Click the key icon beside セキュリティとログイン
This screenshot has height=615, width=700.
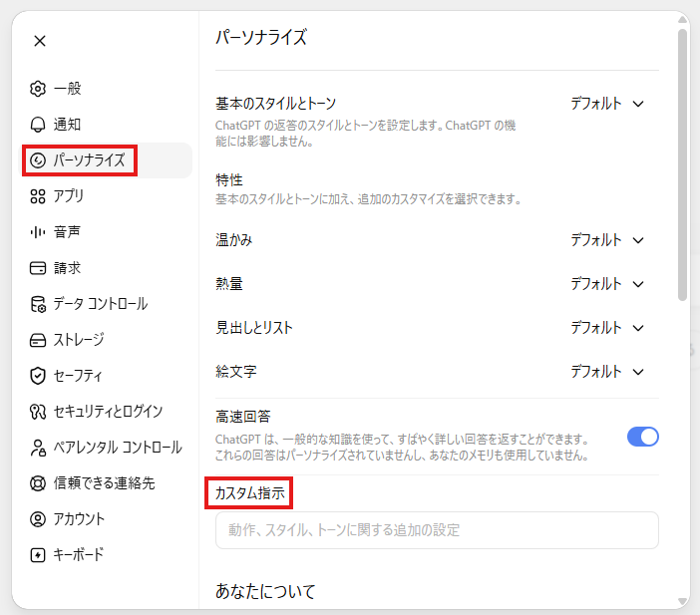pyautogui.click(x=38, y=412)
